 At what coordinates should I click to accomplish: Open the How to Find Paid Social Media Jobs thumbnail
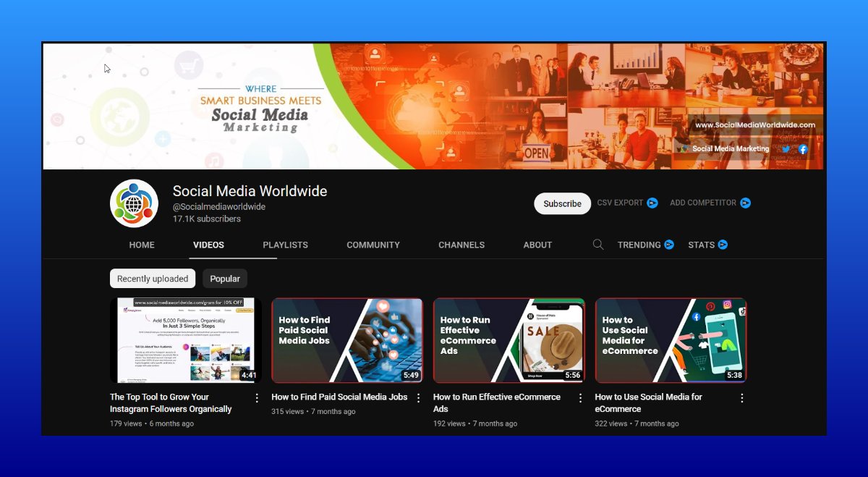pyautogui.click(x=347, y=340)
